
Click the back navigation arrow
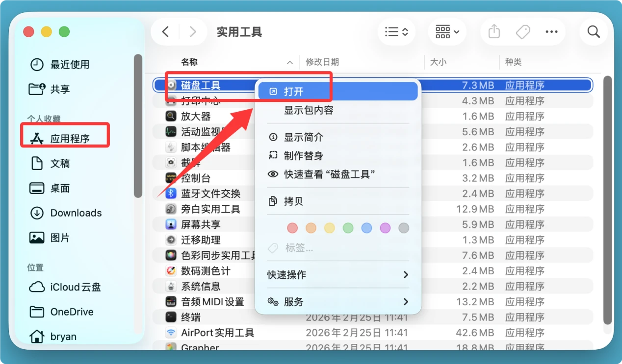165,31
